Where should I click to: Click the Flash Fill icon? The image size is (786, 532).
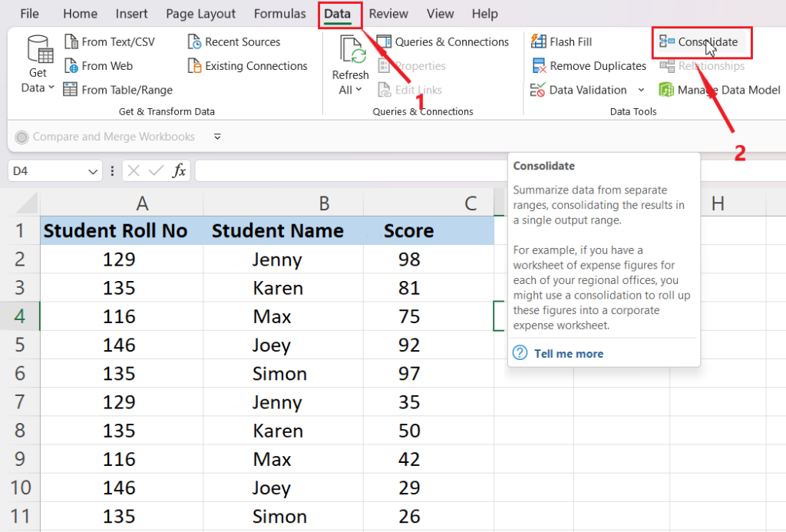[x=538, y=42]
